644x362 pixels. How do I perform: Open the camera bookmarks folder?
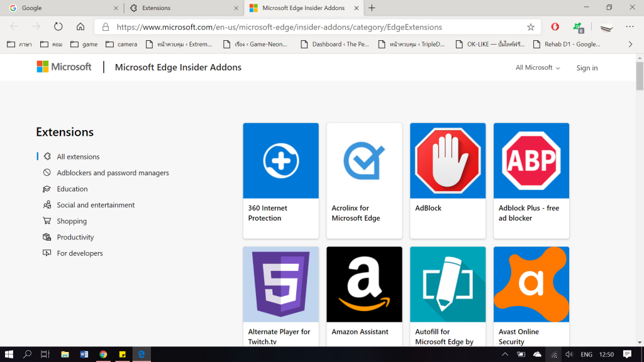121,45
